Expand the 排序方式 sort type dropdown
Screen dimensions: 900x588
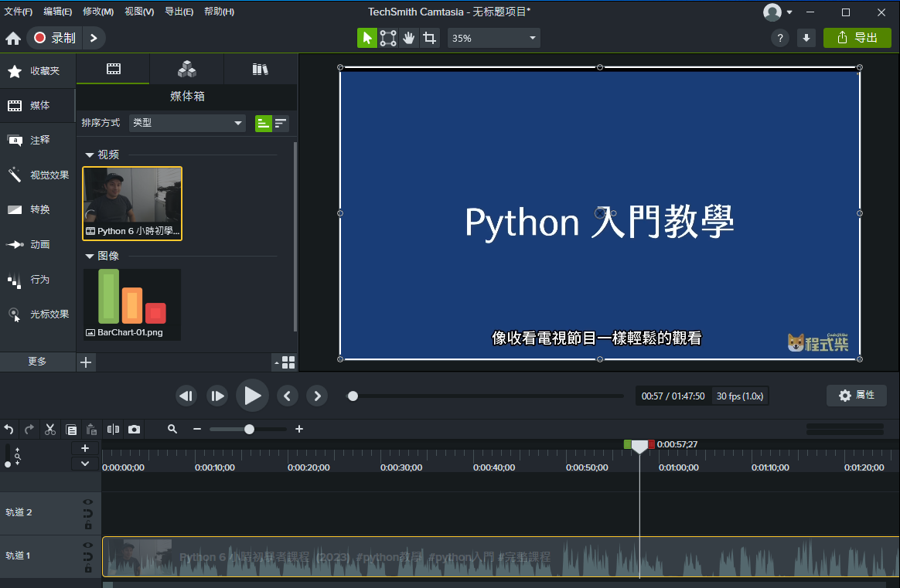tap(187, 123)
